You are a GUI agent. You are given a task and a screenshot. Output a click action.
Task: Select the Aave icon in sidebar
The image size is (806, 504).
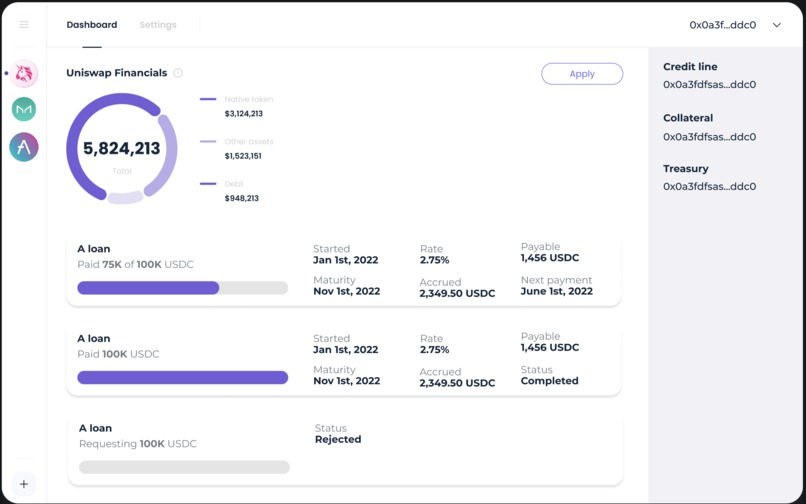click(24, 147)
